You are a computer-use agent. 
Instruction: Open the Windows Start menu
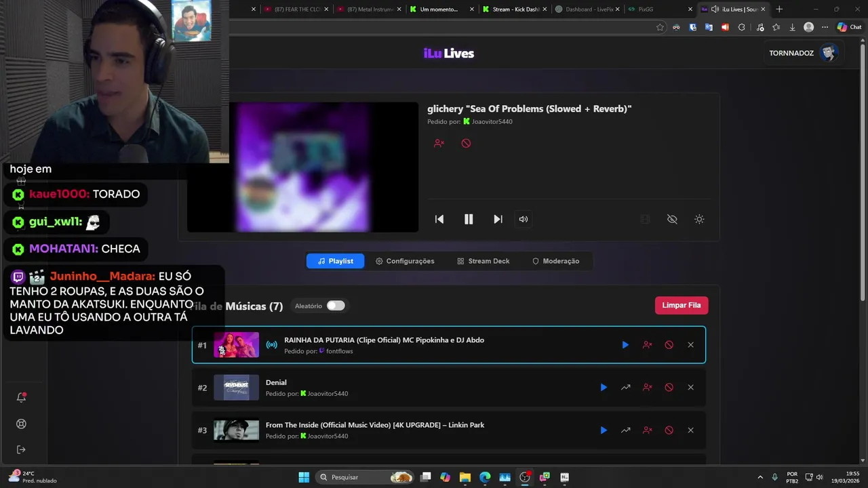click(304, 477)
